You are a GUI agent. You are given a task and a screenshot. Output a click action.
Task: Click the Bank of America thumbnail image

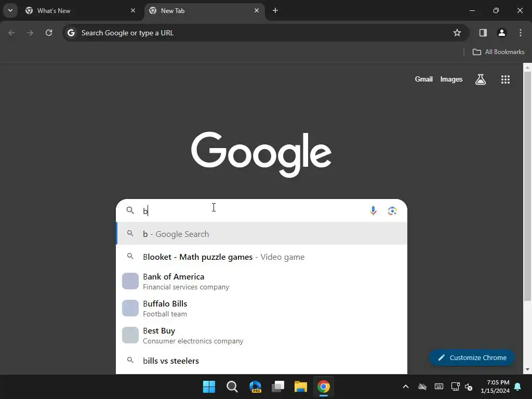click(x=130, y=281)
